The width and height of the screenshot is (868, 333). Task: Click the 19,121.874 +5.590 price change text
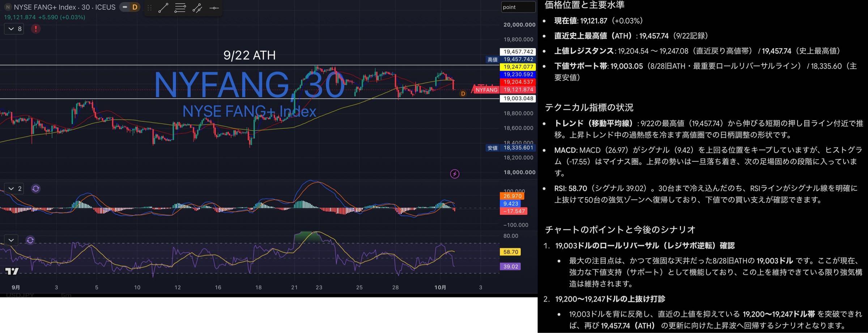click(x=44, y=17)
